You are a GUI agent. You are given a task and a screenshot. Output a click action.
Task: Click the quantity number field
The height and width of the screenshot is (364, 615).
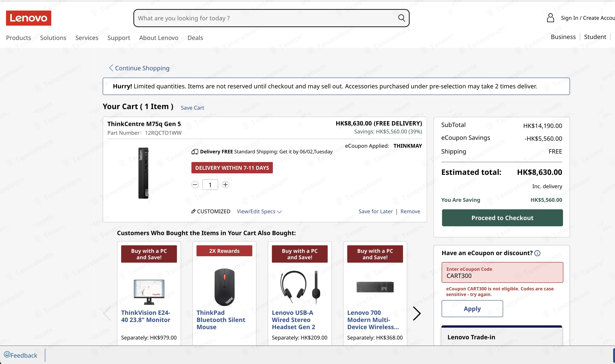coord(210,185)
